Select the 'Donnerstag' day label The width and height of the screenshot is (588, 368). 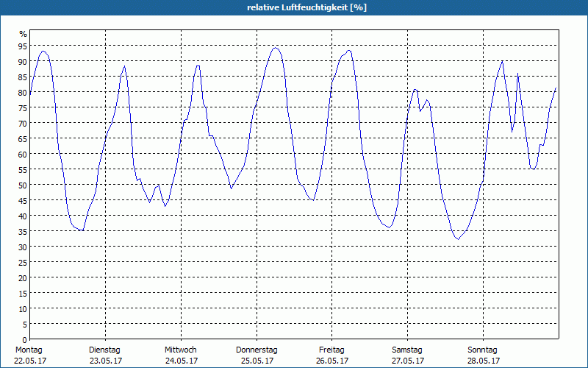257,350
